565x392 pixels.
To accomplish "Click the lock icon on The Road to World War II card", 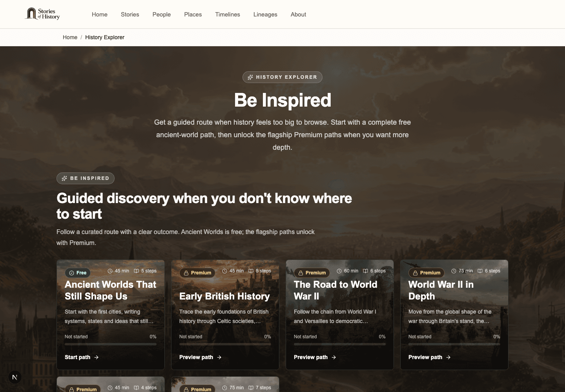I will 301,273.
